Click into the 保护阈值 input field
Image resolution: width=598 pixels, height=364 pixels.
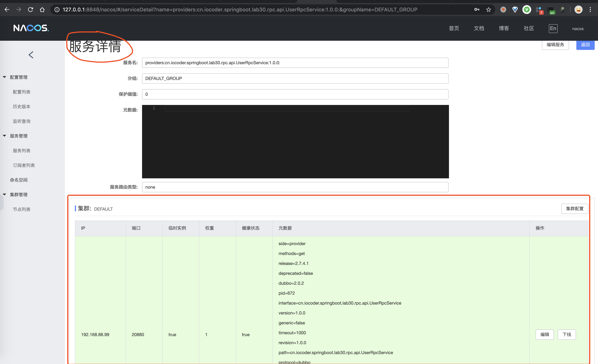[295, 94]
